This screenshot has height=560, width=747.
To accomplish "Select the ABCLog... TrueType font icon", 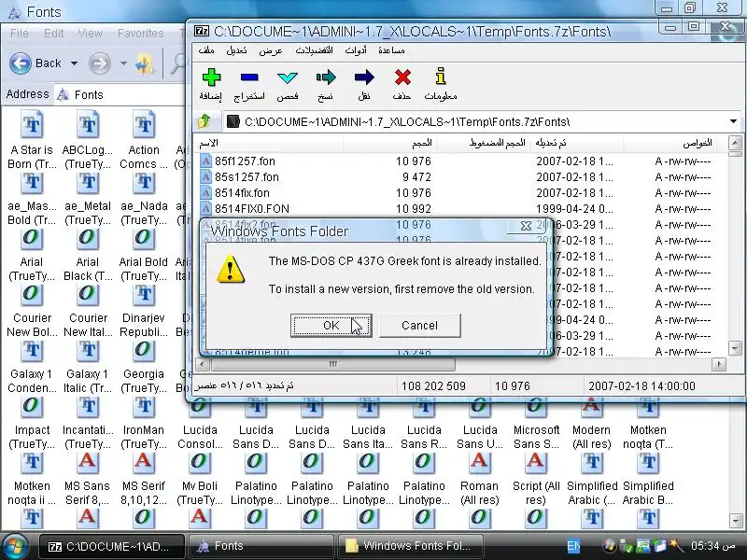I will tap(88, 125).
